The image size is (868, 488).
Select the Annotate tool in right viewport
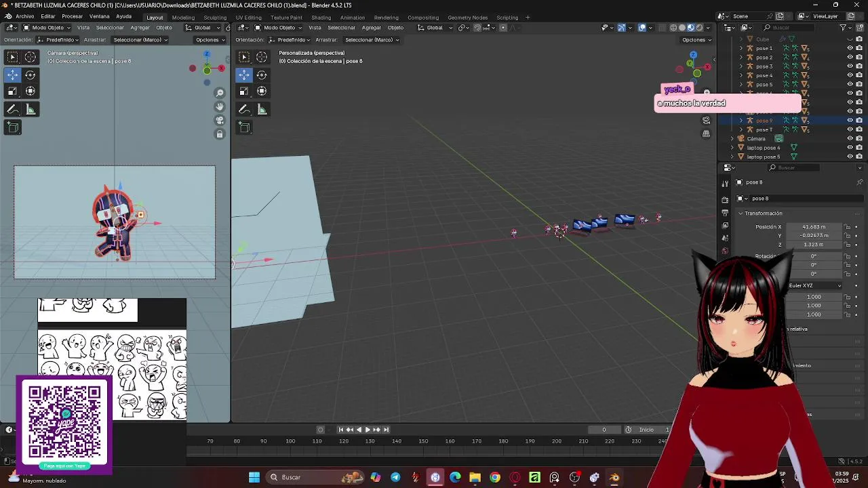[244, 109]
